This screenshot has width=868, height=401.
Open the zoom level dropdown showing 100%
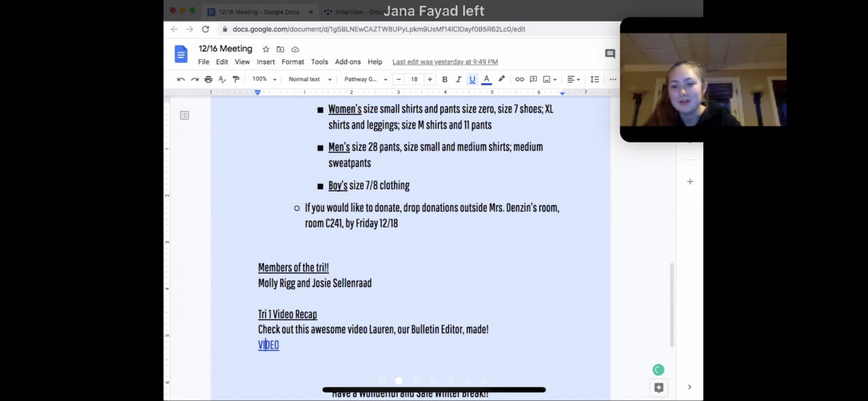point(264,79)
